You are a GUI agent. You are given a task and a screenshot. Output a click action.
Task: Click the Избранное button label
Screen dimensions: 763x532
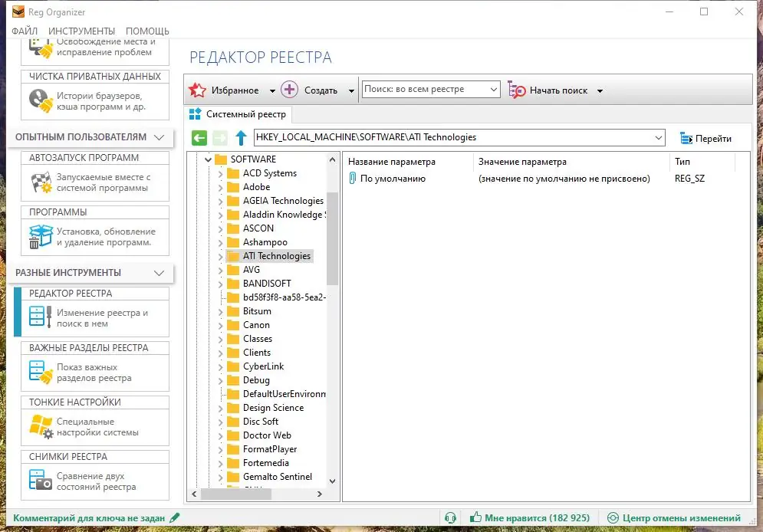[235, 90]
